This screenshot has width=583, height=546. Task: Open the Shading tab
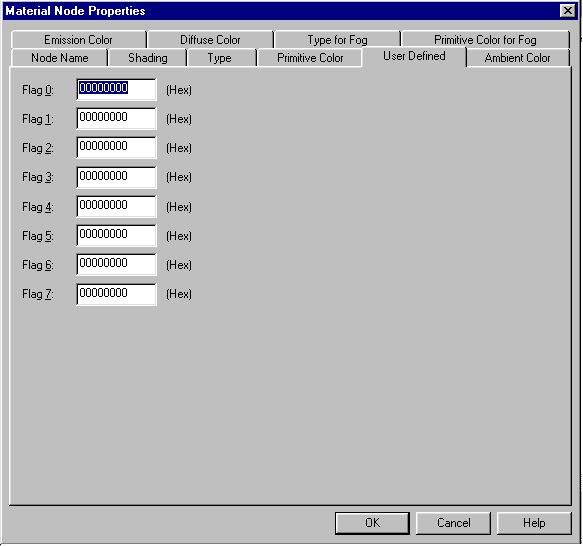click(148, 58)
